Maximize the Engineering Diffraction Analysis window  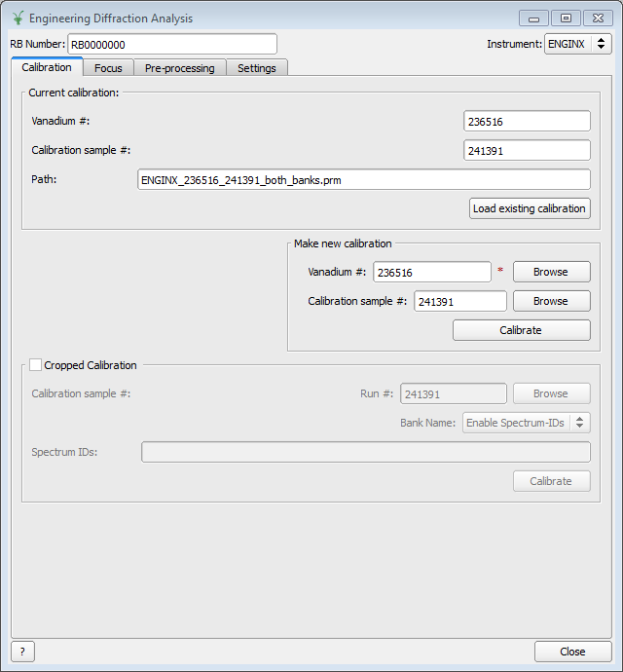click(x=564, y=19)
